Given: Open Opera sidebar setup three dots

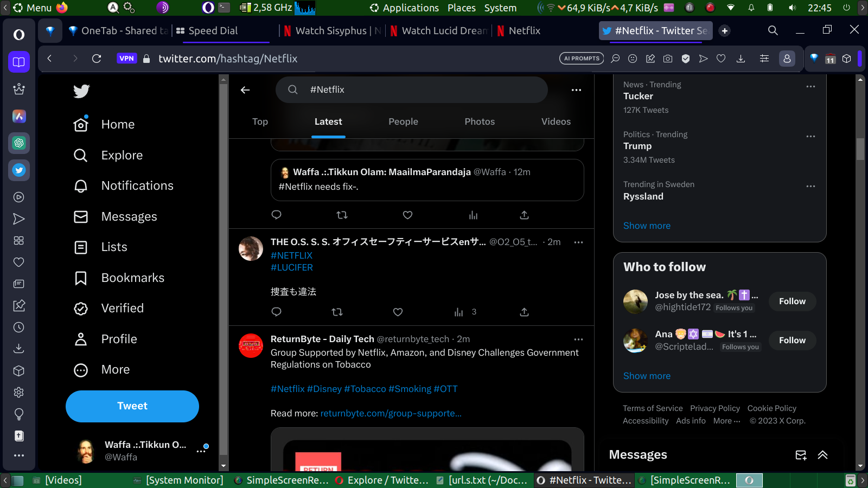Looking at the screenshot, I should pos(19,455).
